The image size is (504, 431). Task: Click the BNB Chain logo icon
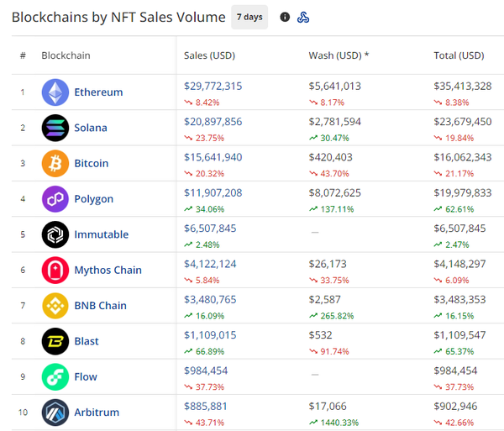[x=55, y=306]
